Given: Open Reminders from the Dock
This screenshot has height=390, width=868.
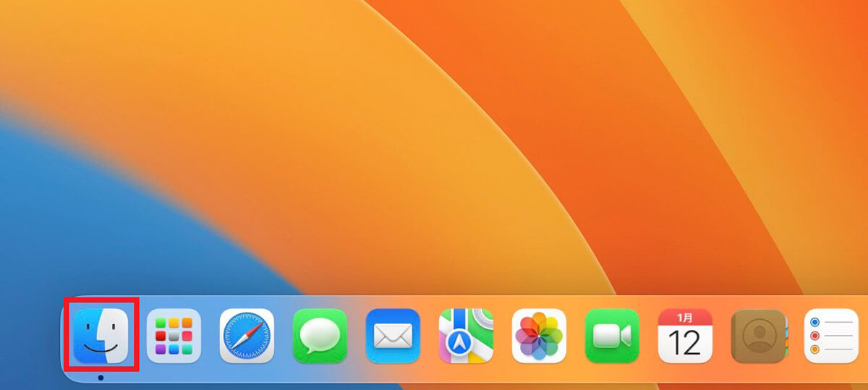Looking at the screenshot, I should coord(831,336).
